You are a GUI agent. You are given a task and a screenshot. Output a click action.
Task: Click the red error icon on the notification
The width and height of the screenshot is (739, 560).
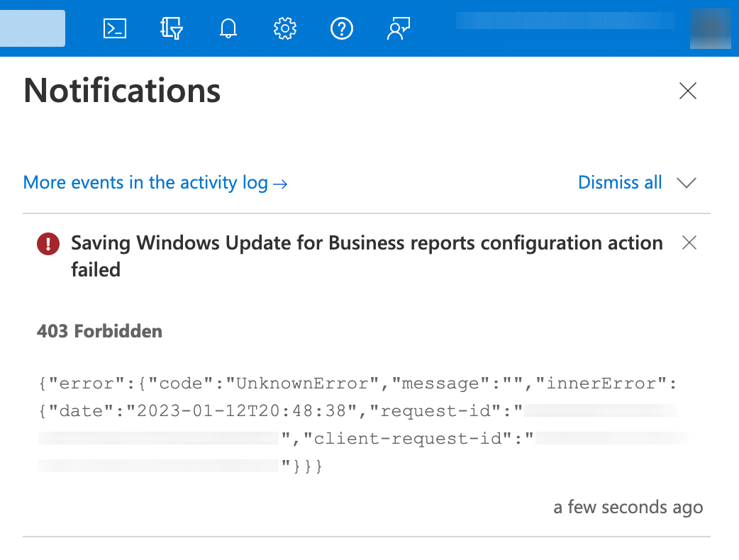[x=48, y=244]
